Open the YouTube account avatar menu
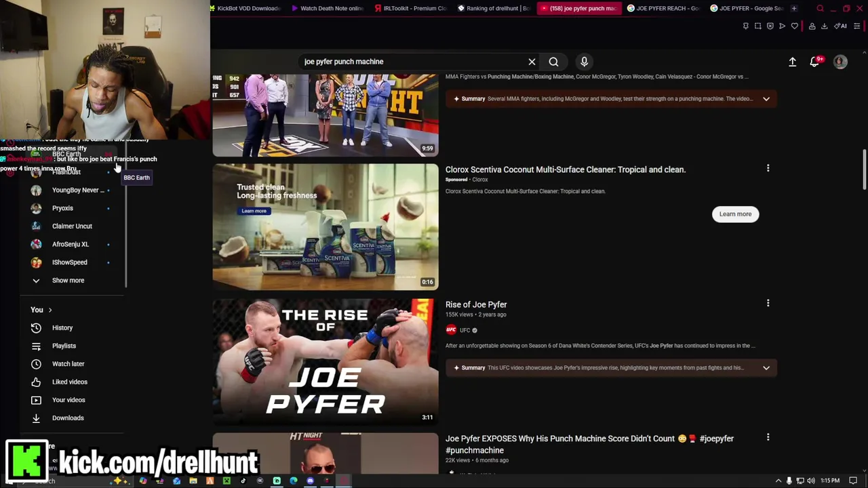 click(840, 62)
